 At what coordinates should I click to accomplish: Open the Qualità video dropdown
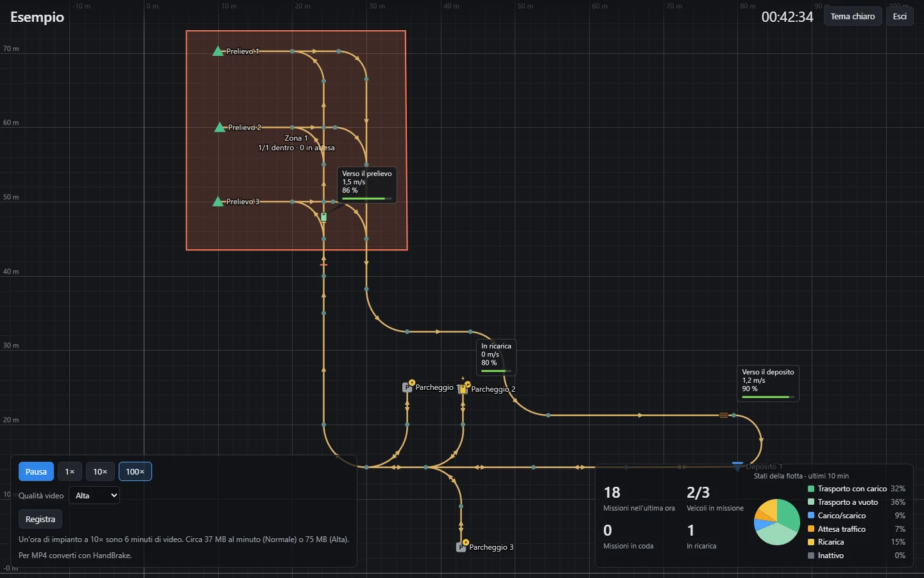(94, 495)
